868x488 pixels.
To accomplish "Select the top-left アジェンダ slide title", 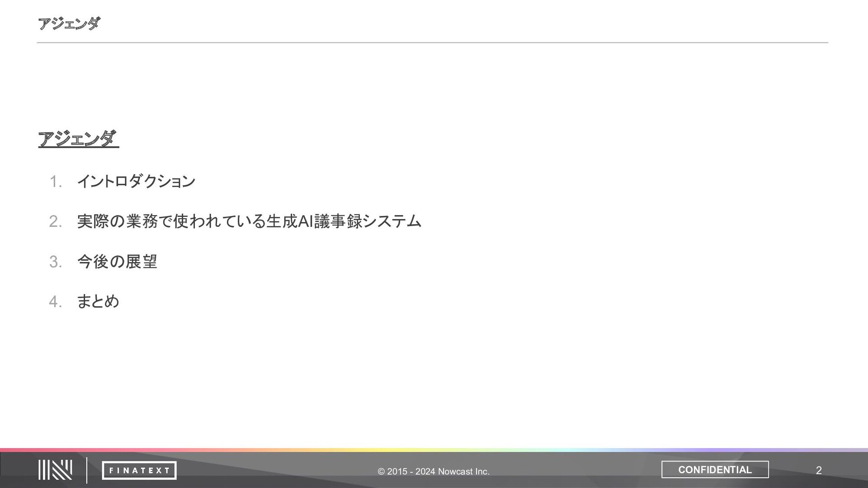I will [x=69, y=23].
